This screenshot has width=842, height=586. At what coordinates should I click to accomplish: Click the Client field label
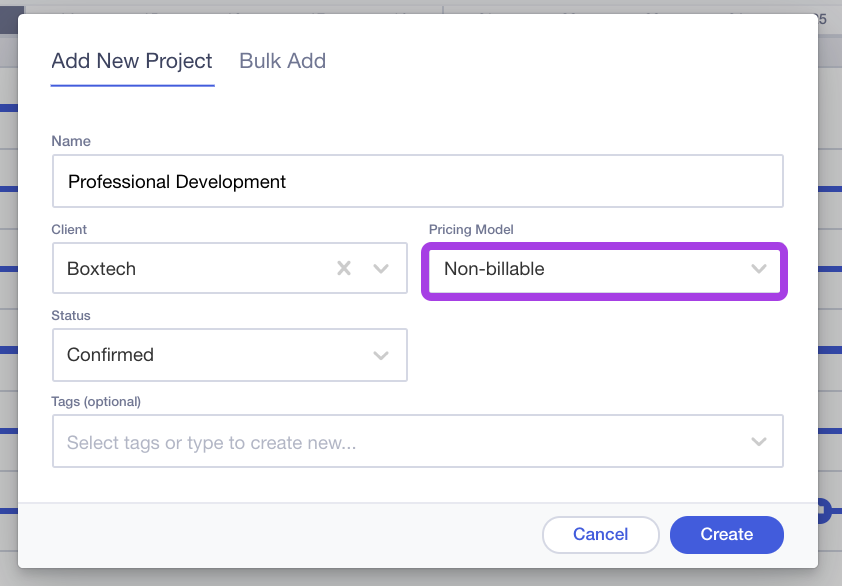point(69,229)
